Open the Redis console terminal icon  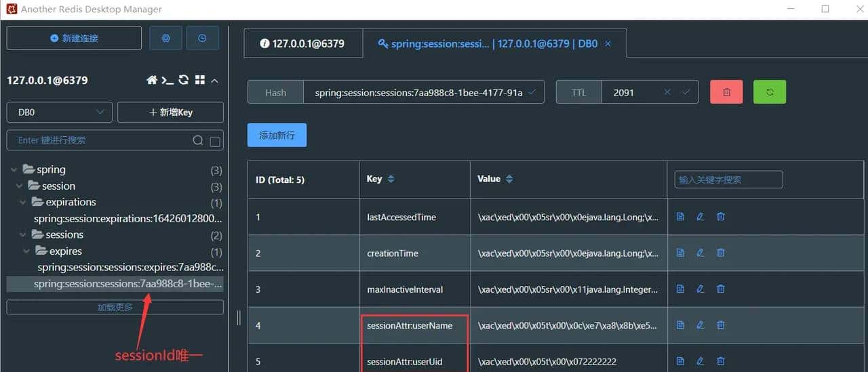tap(167, 80)
